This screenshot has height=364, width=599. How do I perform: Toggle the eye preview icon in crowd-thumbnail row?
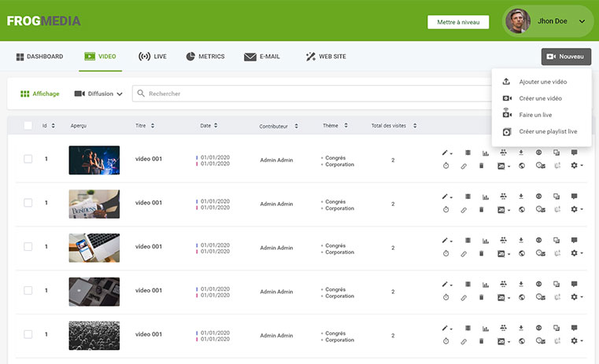(538, 328)
